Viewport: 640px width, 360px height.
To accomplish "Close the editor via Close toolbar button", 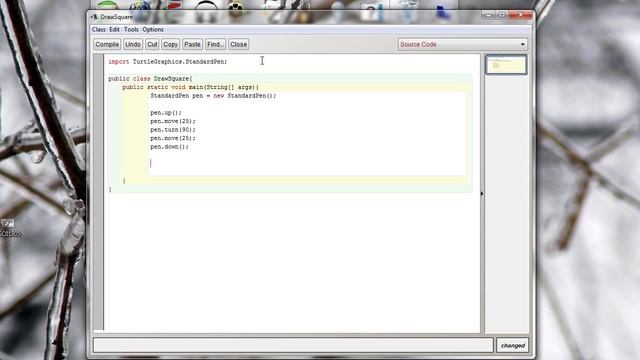I will tap(238, 44).
